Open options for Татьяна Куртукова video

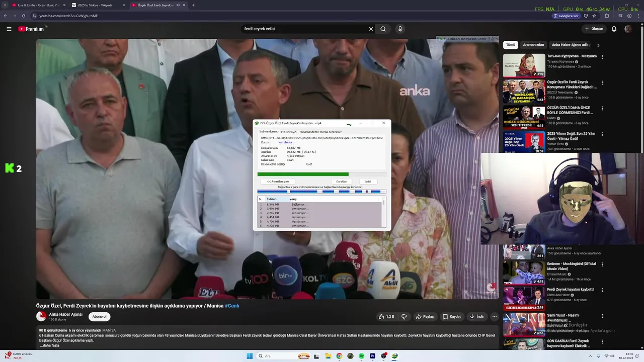coord(602,56)
